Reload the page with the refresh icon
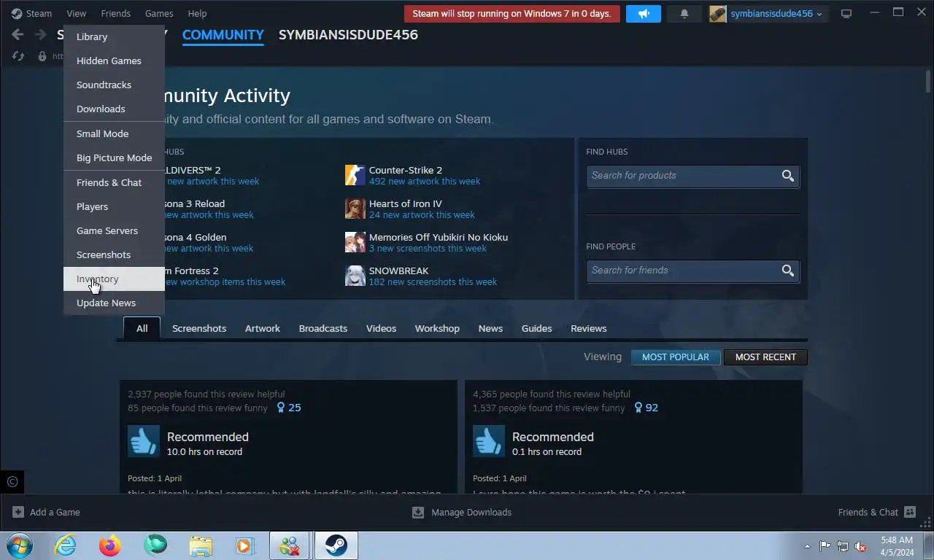 coord(18,56)
